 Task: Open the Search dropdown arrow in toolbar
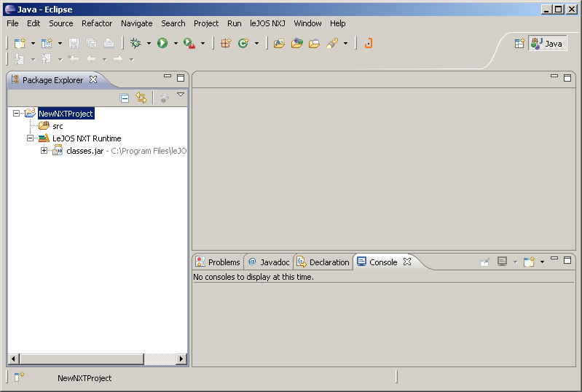pyautogui.click(x=345, y=44)
